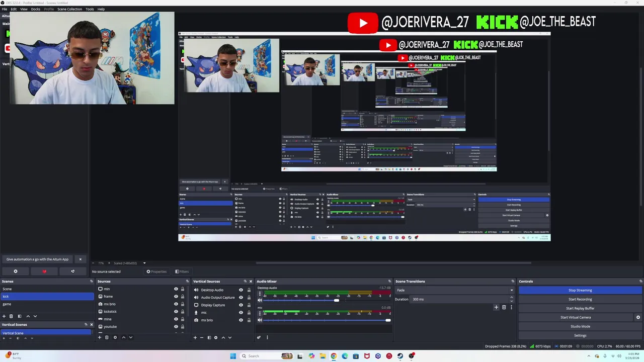The height and width of the screenshot is (362, 644).
Task: Open Windows Start button on taskbar
Action: 233,356
